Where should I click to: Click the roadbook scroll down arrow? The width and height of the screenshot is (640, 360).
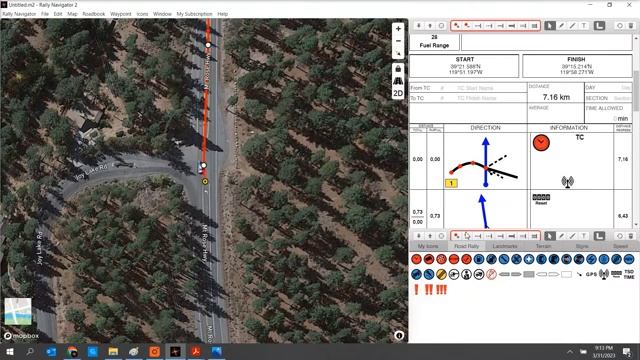(636, 224)
